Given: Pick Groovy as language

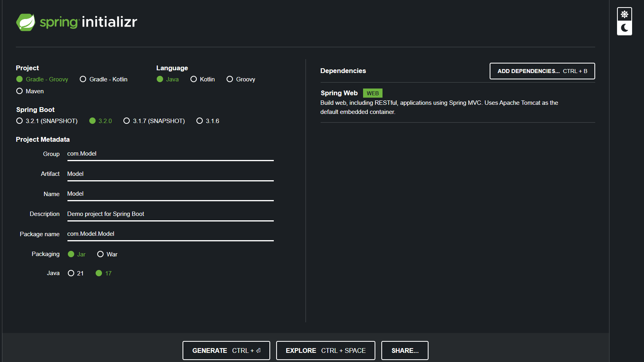Looking at the screenshot, I should point(240,79).
